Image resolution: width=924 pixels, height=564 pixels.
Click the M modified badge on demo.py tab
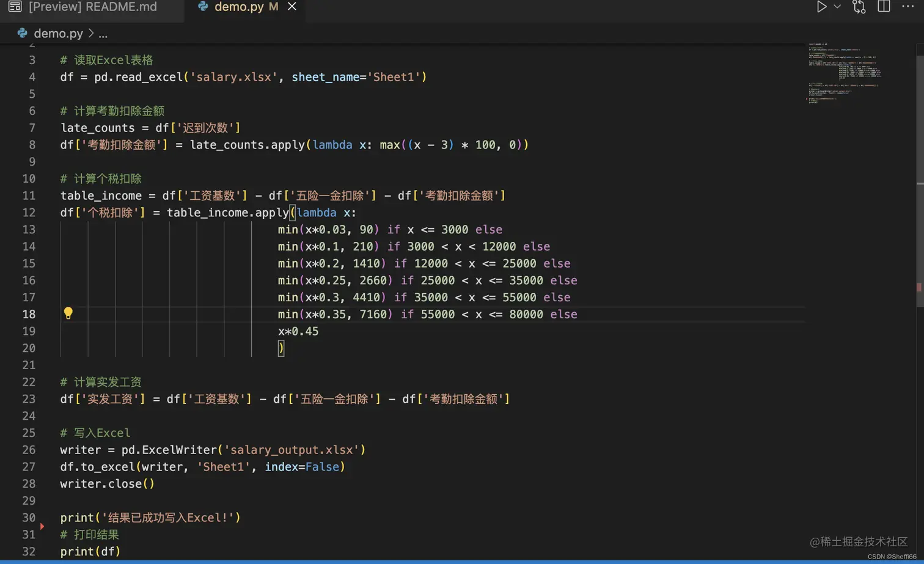pyautogui.click(x=273, y=7)
